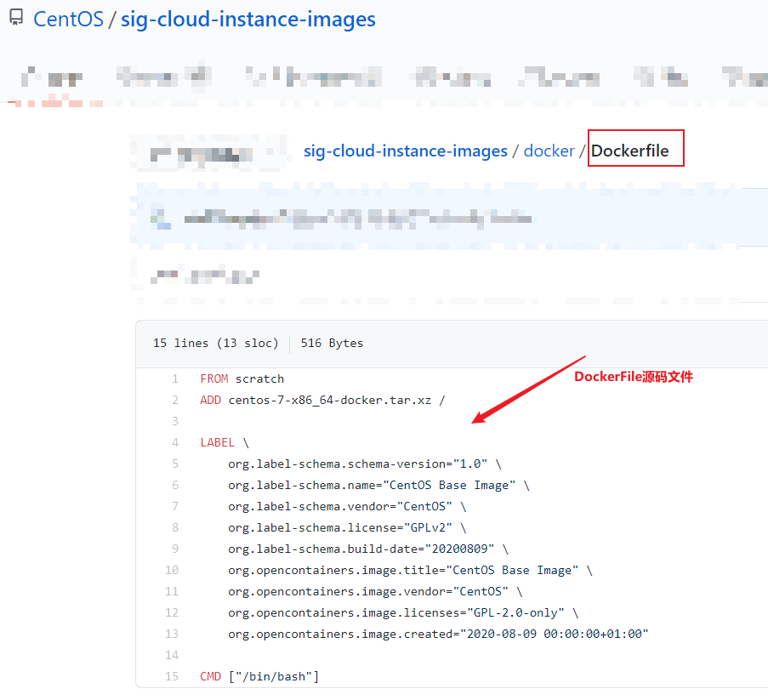This screenshot has width=768, height=700.
Task: Select line number 9 in the gutter
Action: [x=175, y=549]
